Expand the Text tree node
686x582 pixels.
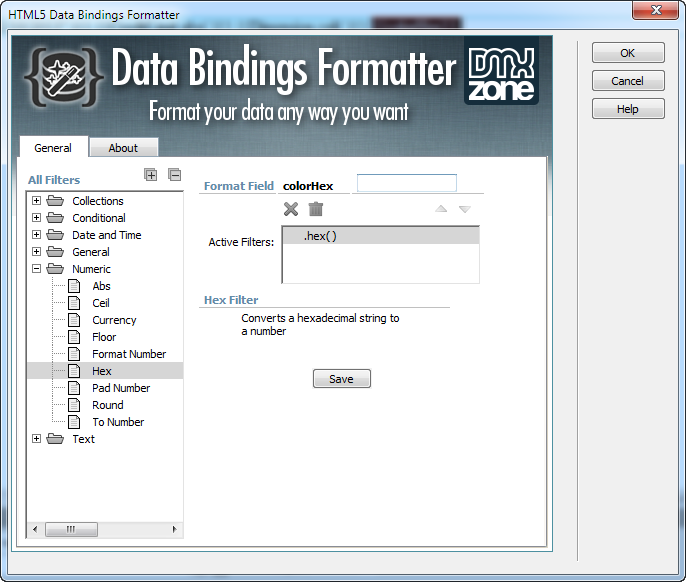[37, 439]
